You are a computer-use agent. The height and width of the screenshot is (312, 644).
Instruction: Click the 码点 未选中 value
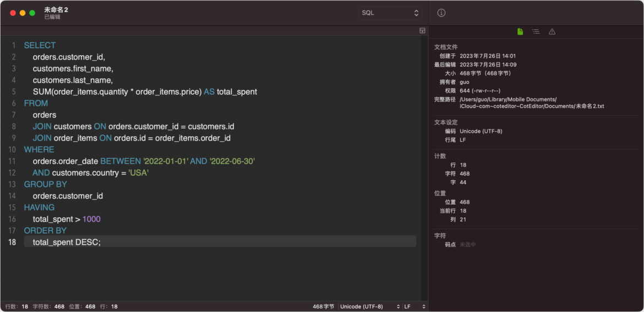click(468, 245)
